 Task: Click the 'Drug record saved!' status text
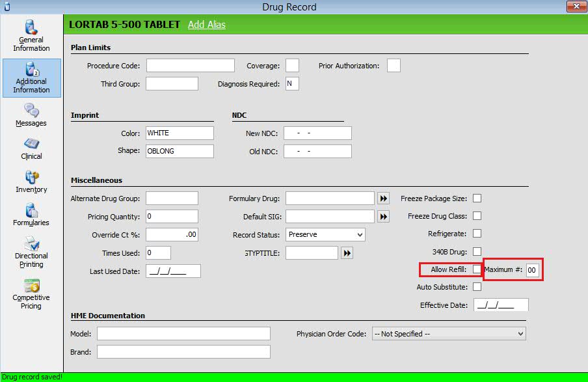pyautogui.click(x=32, y=377)
